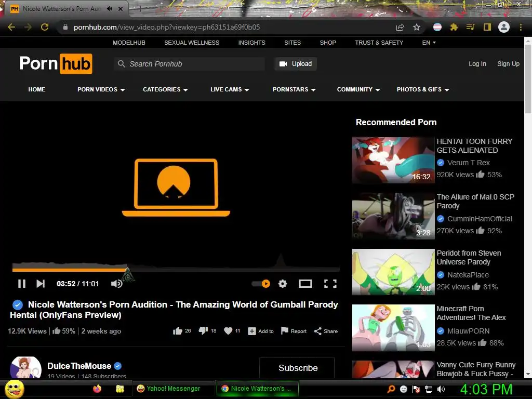Open the NatekaPlace channel link
Viewport: 532px width, 399px height.
click(468, 275)
